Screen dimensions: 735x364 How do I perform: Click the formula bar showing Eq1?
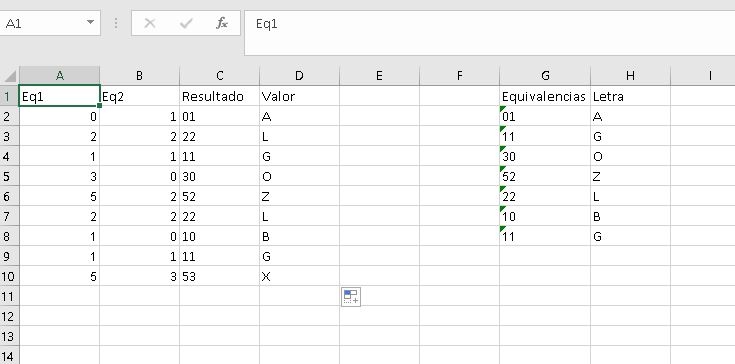point(489,33)
